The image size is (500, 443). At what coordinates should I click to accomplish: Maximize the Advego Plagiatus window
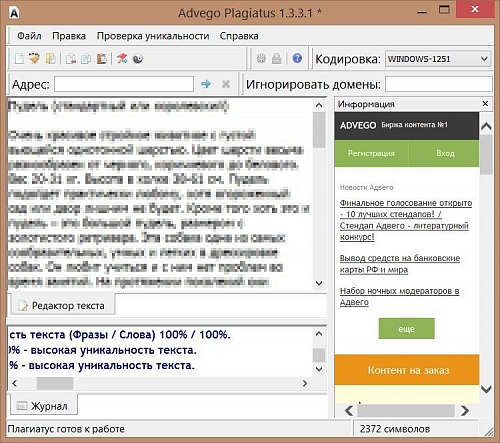(x=444, y=10)
